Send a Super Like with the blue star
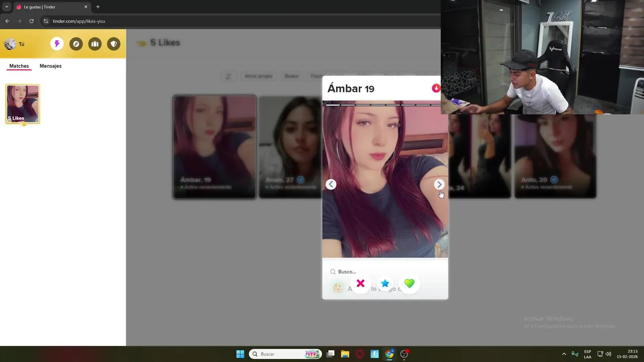 [385, 284]
